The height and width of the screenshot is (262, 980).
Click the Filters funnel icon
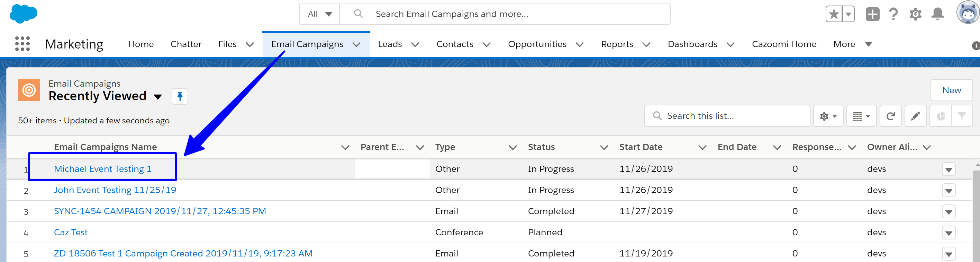pos(962,116)
